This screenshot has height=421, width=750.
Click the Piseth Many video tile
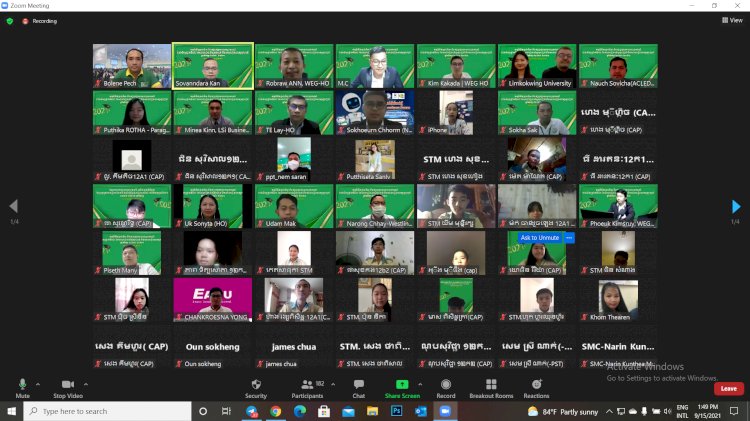[x=132, y=253]
